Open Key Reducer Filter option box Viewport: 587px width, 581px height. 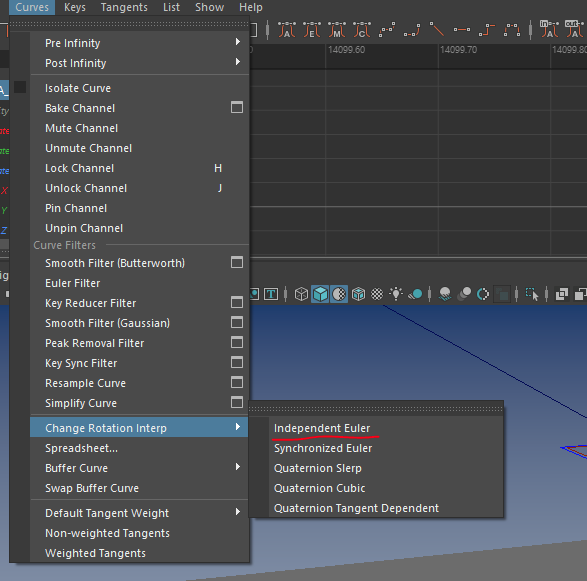pyautogui.click(x=237, y=302)
